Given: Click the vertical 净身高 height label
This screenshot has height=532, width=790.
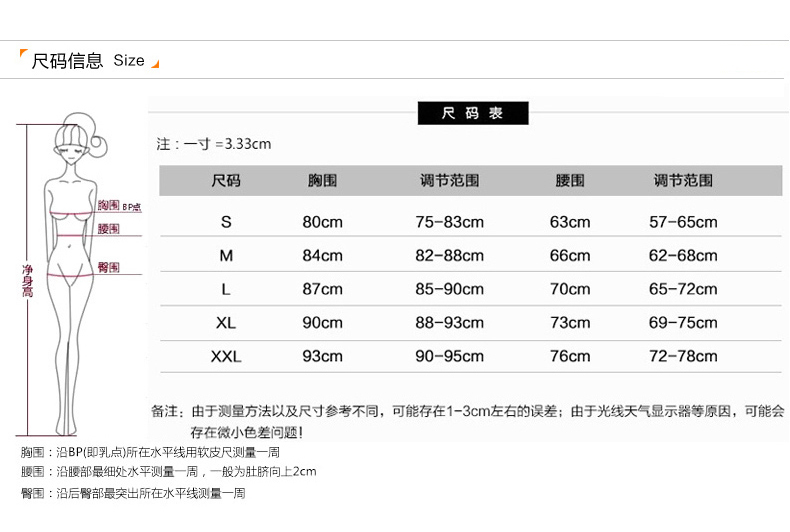Looking at the screenshot, I should tap(28, 280).
